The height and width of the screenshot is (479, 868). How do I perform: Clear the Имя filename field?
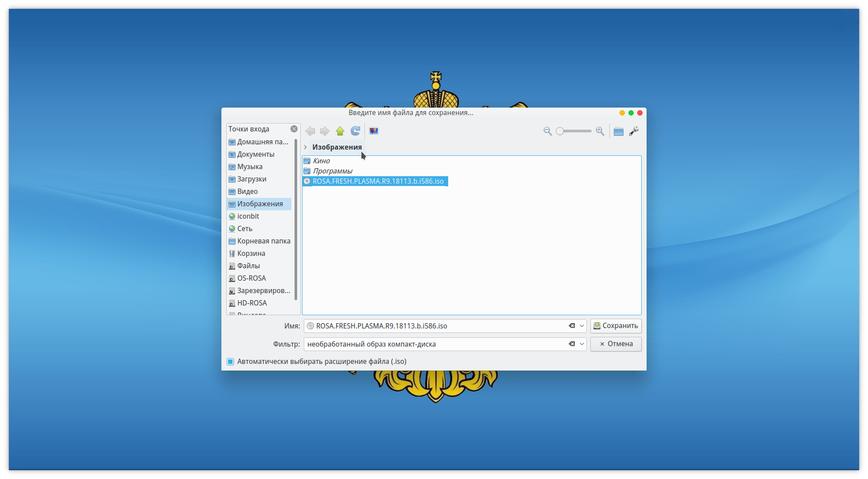click(572, 326)
